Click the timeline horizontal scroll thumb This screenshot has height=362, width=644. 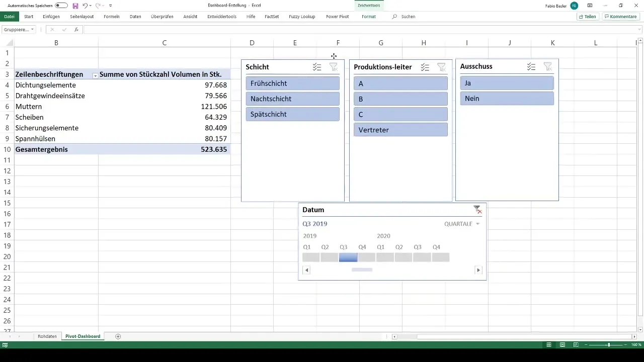click(362, 270)
